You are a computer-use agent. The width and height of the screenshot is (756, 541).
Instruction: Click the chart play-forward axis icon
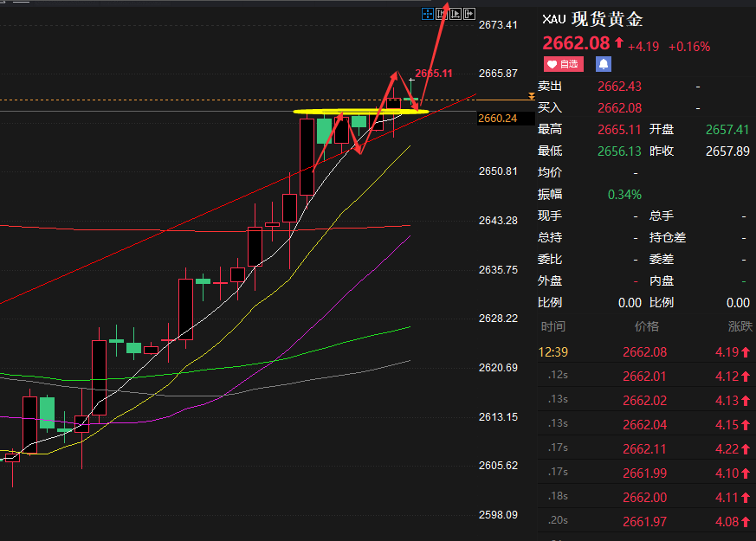456,14
